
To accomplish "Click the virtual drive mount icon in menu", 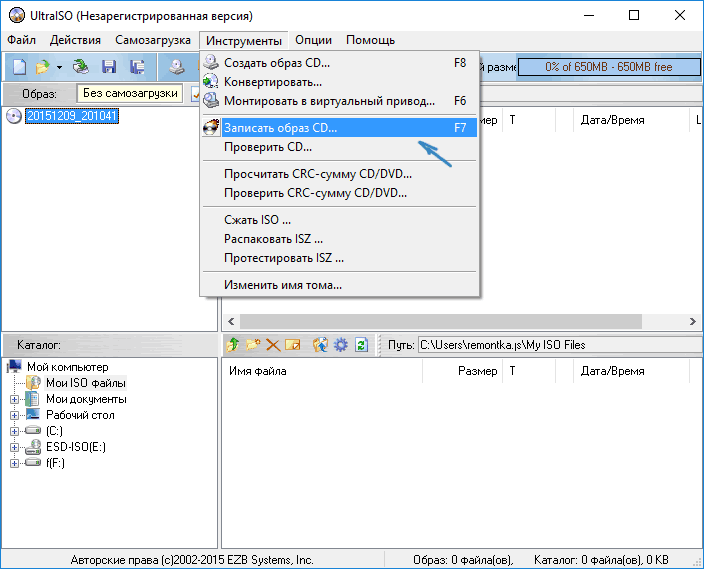I will coord(211,101).
